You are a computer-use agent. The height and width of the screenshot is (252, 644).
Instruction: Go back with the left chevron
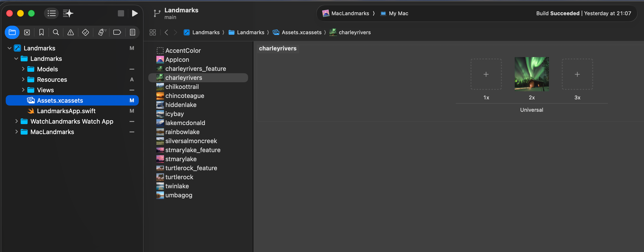click(x=166, y=33)
